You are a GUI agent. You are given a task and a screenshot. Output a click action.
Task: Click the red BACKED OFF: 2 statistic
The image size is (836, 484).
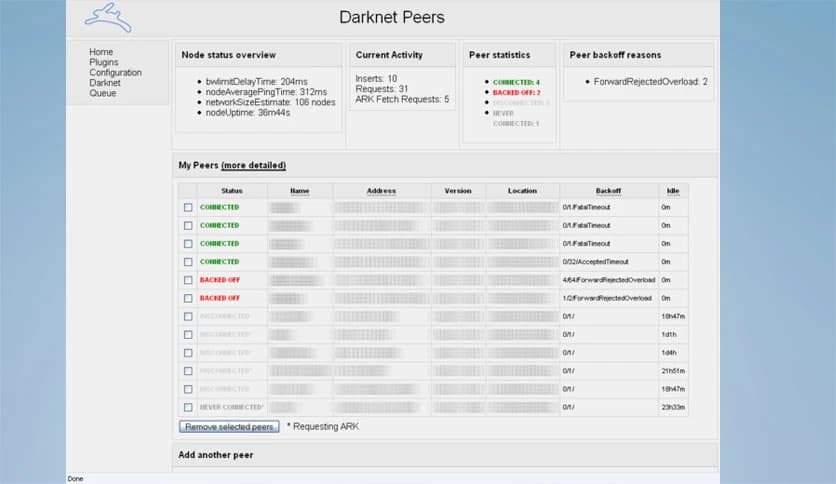(517, 92)
